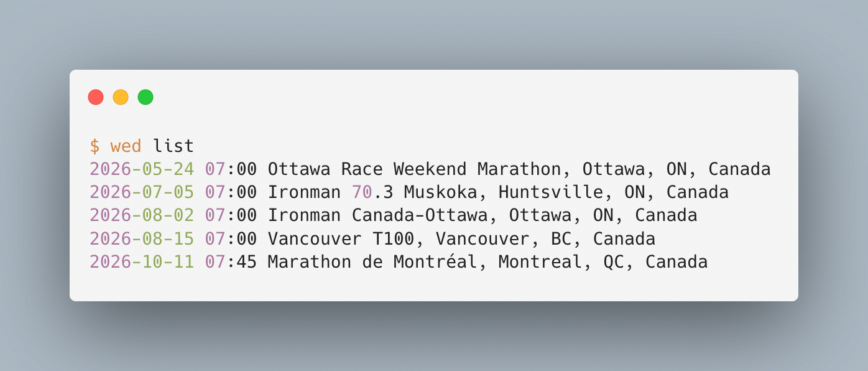Minimize the window using yellow button
868x371 pixels.
(x=121, y=97)
